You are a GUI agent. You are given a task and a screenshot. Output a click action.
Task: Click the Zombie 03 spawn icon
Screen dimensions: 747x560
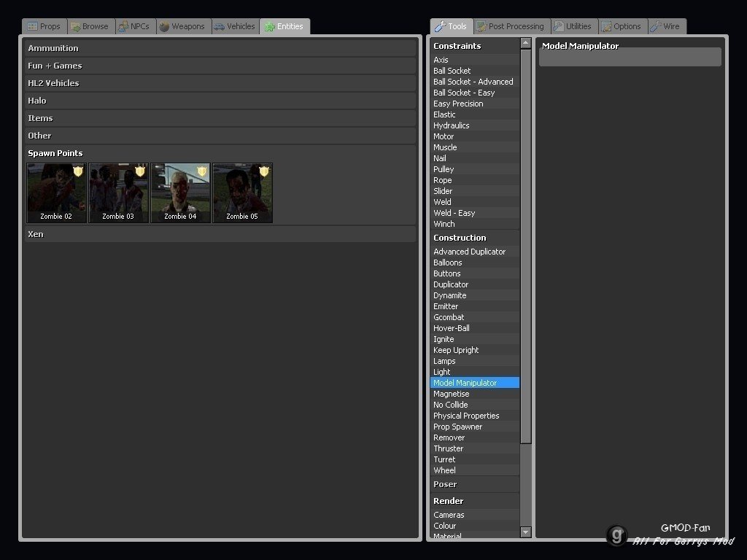(118, 192)
